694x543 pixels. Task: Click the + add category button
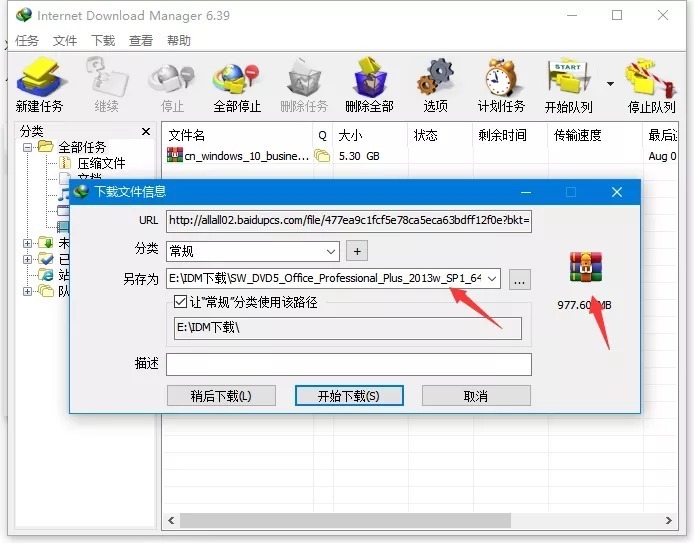(x=357, y=251)
